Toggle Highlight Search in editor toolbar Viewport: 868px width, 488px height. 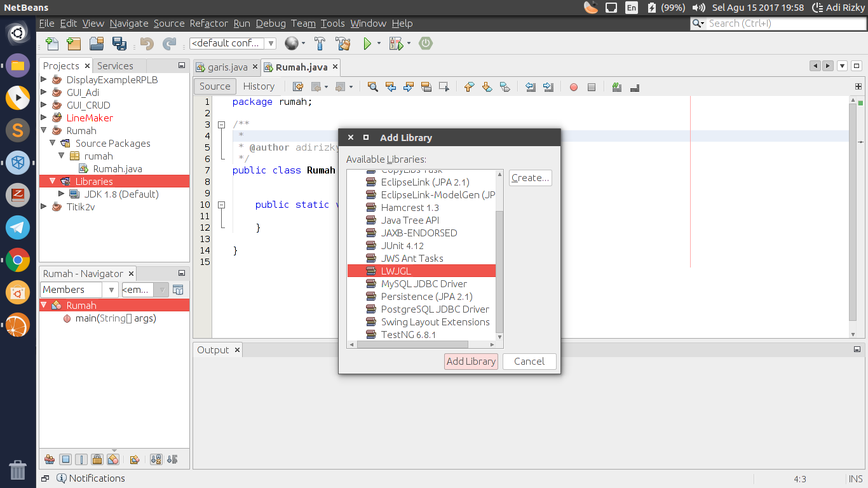[x=427, y=86]
